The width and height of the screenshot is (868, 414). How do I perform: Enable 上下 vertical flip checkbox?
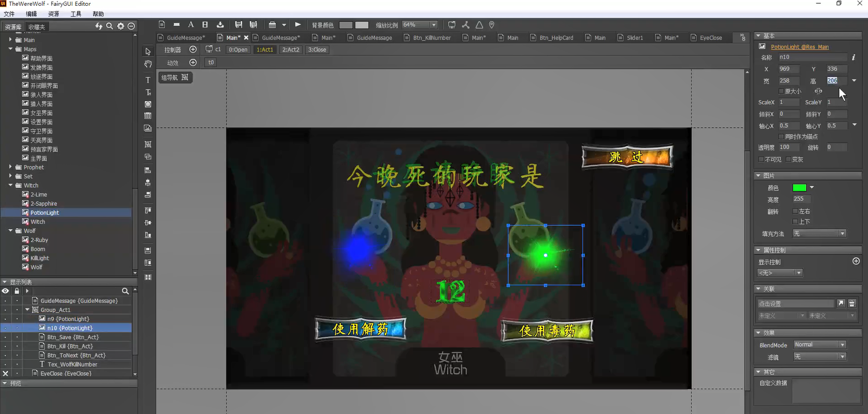click(795, 222)
